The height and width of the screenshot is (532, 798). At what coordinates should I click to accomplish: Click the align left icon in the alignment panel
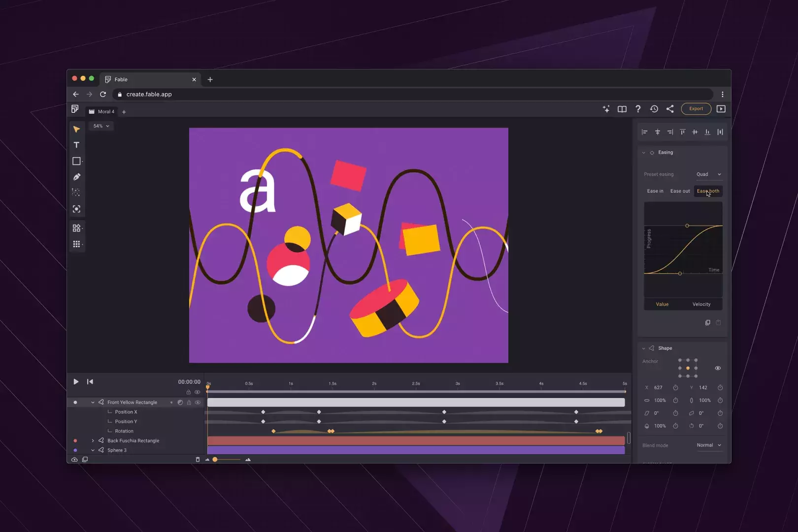pos(644,132)
